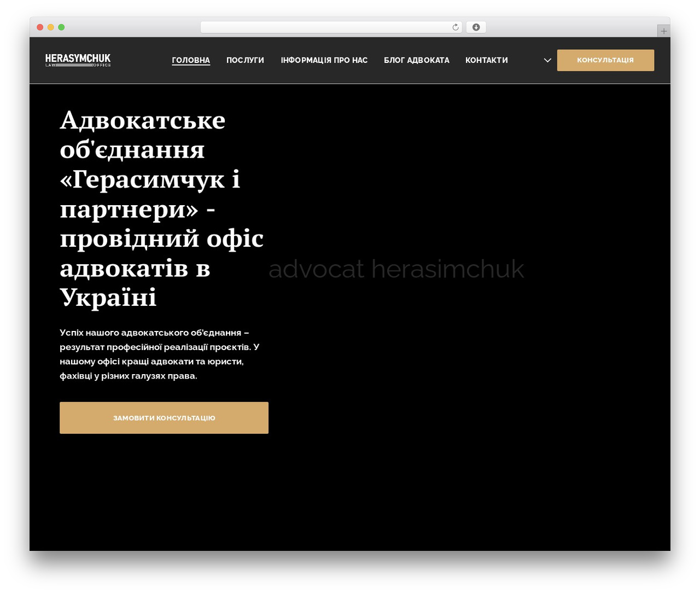
Task: Maximize the window using the green button
Action: tap(61, 27)
